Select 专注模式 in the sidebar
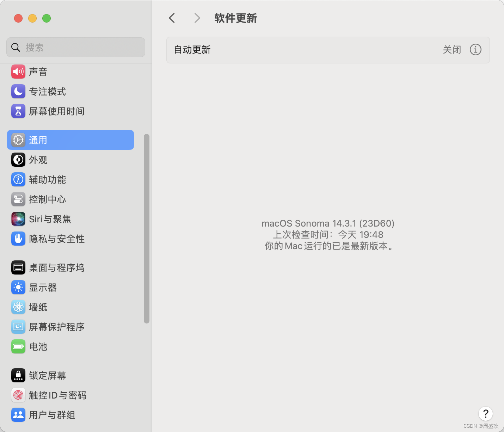The width and height of the screenshot is (504, 432). point(70,91)
